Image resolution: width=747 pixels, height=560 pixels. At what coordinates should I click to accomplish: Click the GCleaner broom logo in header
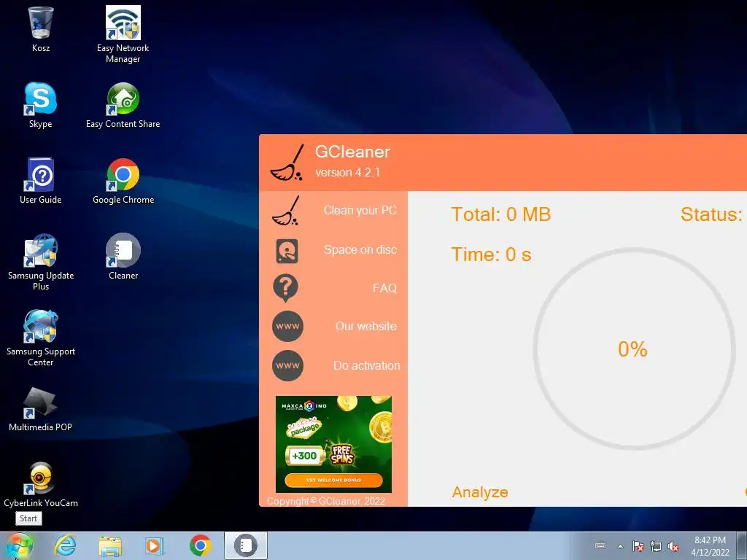287,163
